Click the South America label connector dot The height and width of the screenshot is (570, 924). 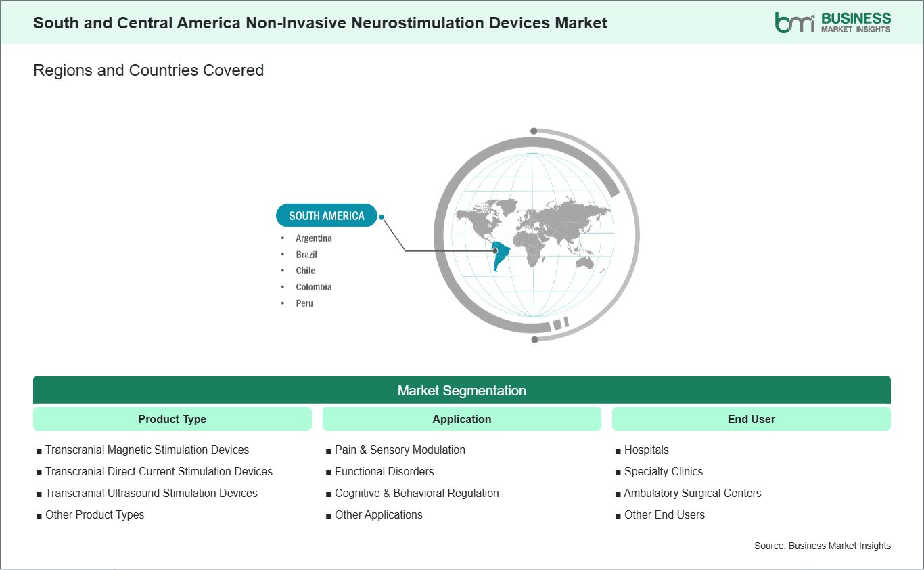point(382,217)
